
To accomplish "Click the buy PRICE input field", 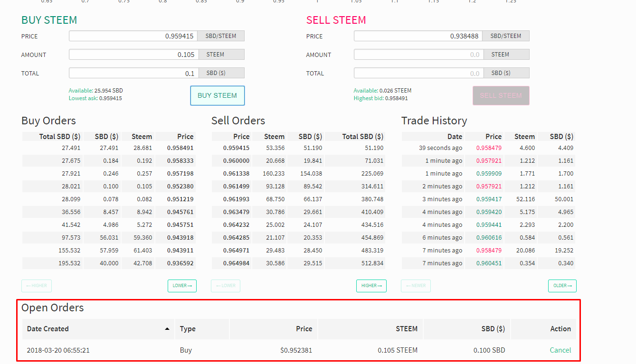I will [133, 36].
